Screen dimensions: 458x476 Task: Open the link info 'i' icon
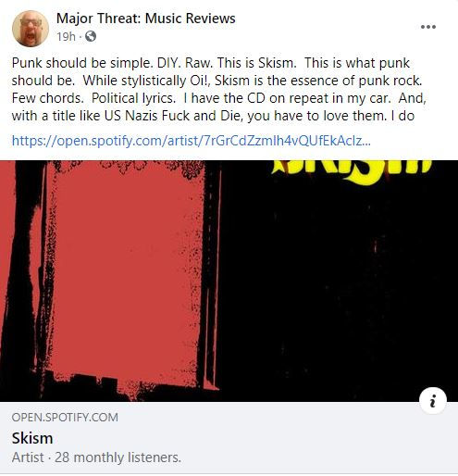coord(433,401)
